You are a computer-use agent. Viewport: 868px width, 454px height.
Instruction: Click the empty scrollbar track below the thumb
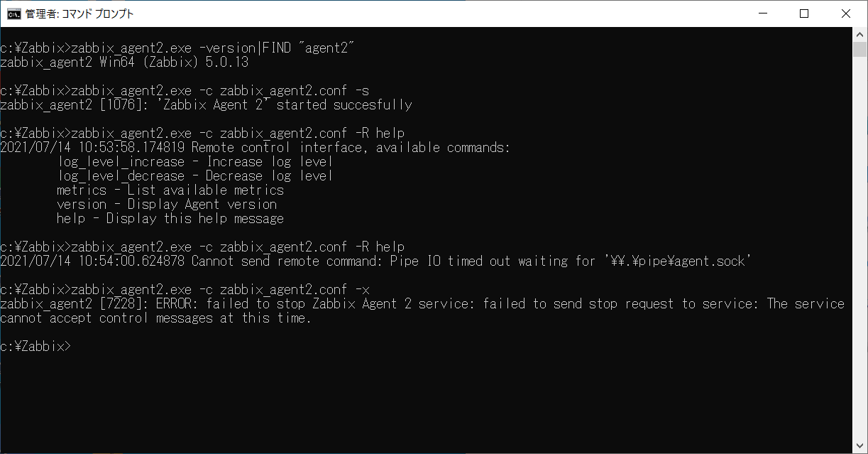pos(859,249)
